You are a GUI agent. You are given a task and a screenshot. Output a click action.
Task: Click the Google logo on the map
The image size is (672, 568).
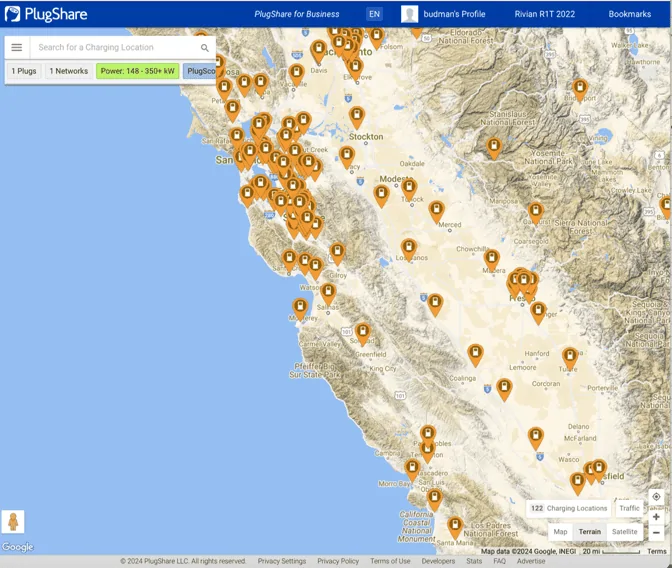[18, 547]
